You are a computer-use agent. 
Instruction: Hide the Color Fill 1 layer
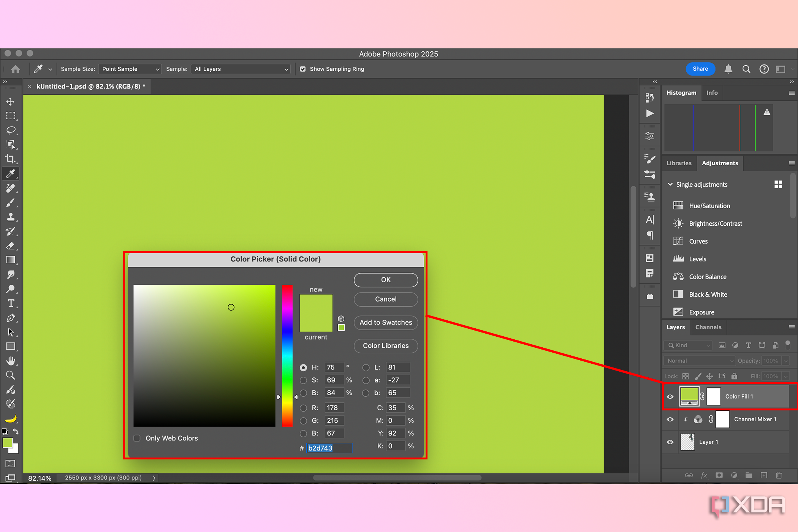(x=670, y=396)
